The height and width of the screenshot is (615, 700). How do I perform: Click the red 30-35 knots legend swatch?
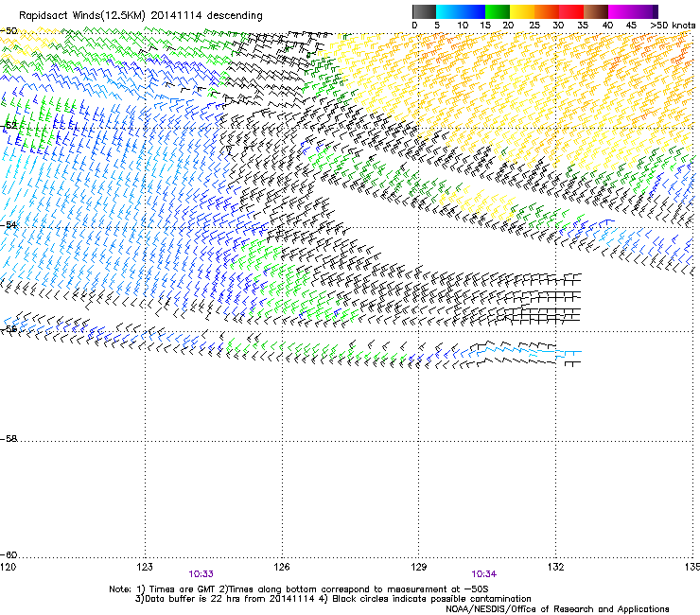571,11
